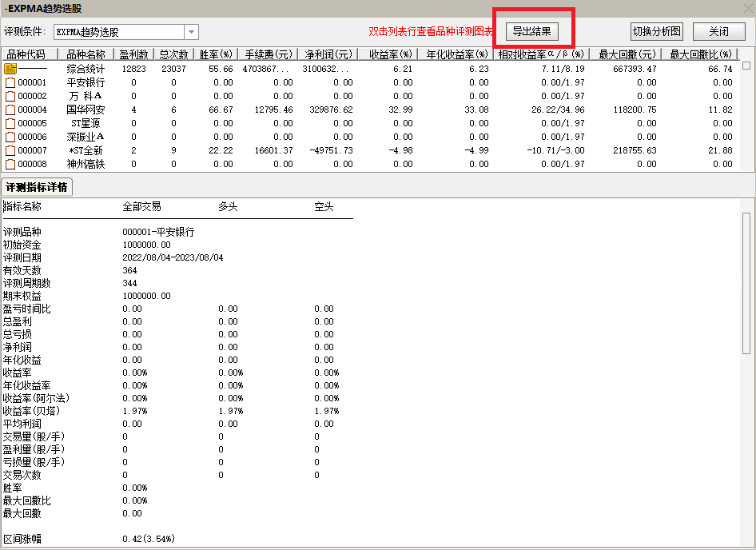The image size is (756, 550).
Task: Click the 最大回撤(元) column header
Action: coord(625,55)
